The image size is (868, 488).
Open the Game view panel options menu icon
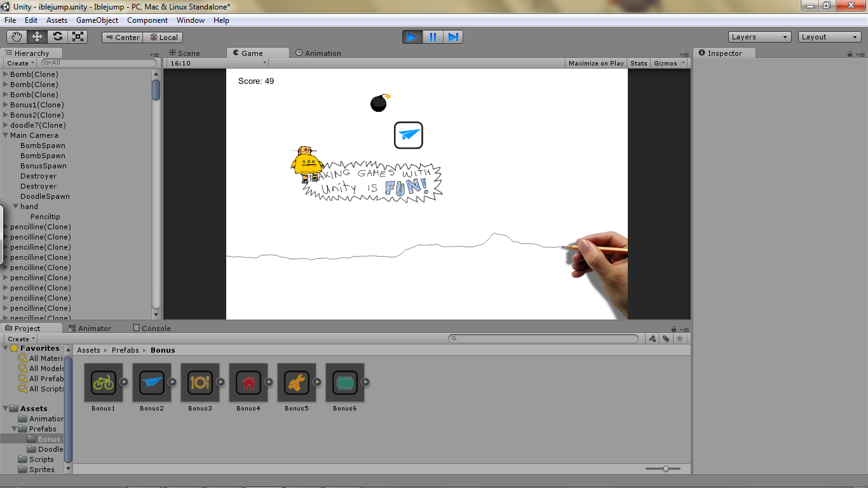(x=684, y=55)
